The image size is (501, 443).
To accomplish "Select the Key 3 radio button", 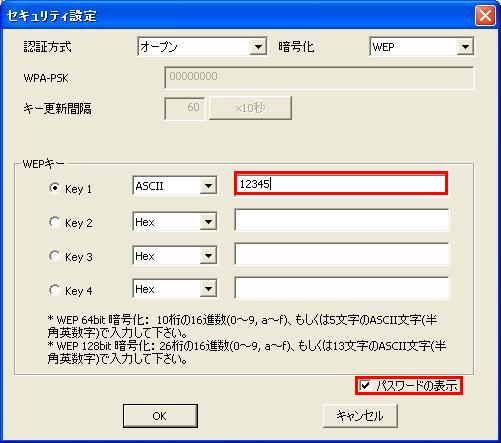I will pyautogui.click(x=55, y=256).
